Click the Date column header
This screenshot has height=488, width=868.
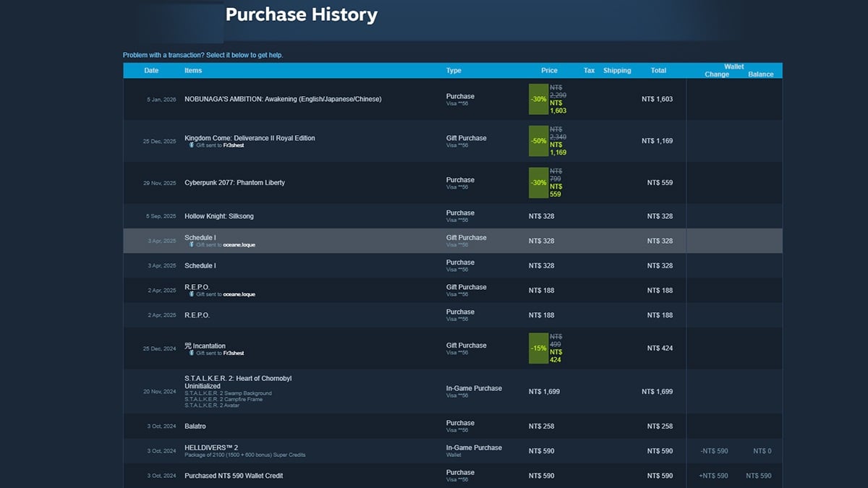pos(151,71)
